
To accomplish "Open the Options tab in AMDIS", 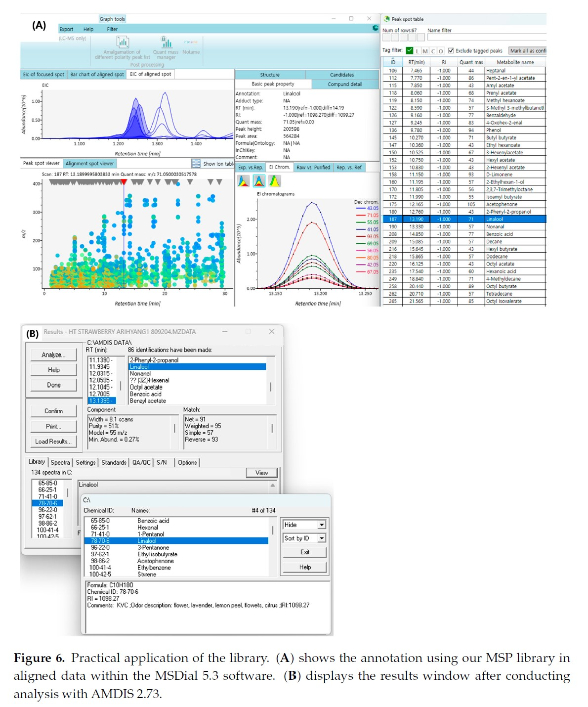I will click(x=187, y=462).
